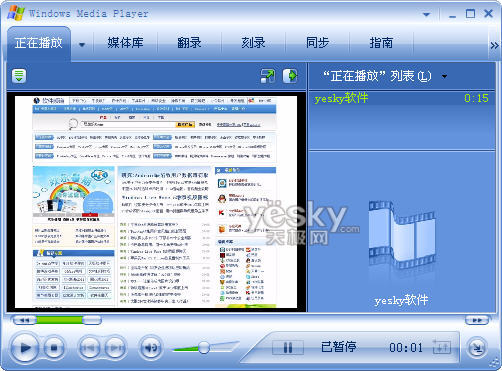Open the quick access panel icon
502x371 pixels.
coord(19,76)
